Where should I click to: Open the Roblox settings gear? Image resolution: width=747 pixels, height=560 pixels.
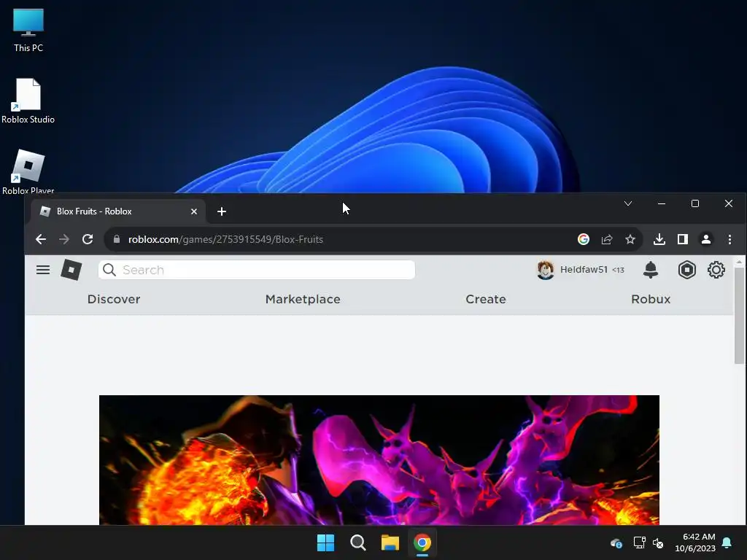point(716,270)
